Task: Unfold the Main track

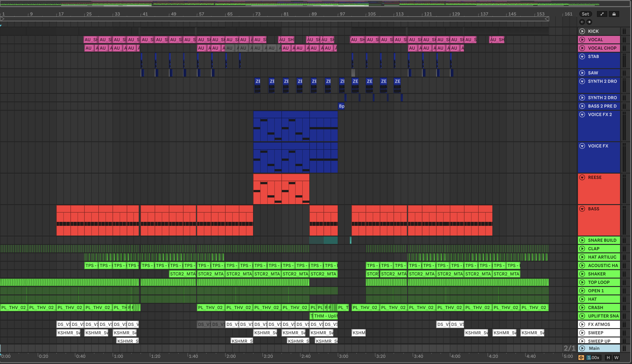Action: pos(582,348)
